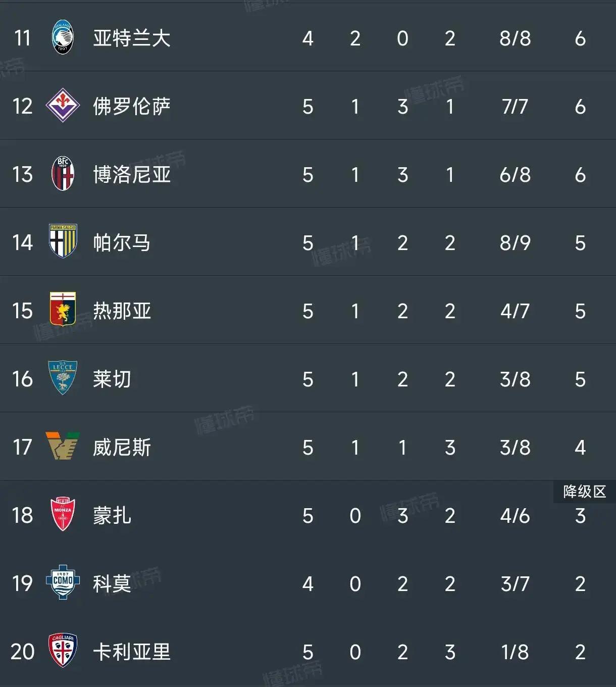Tap the 卡利亚里 team name

tap(132, 652)
